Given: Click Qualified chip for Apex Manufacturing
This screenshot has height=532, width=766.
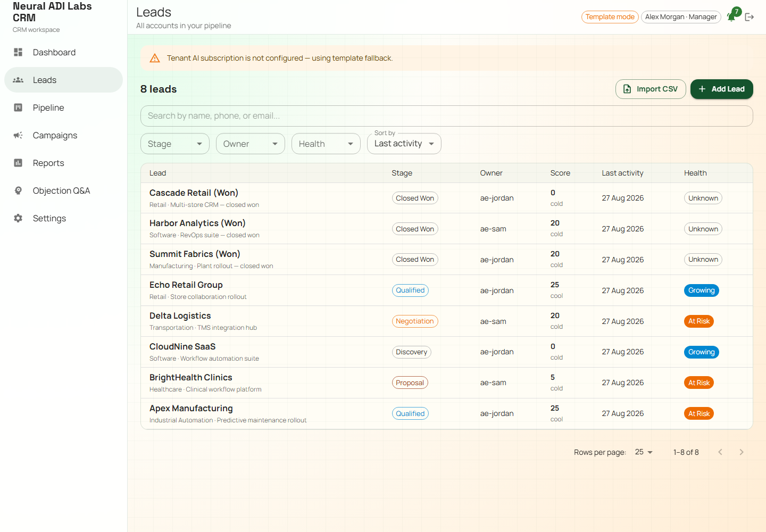Looking at the screenshot, I should [x=410, y=414].
